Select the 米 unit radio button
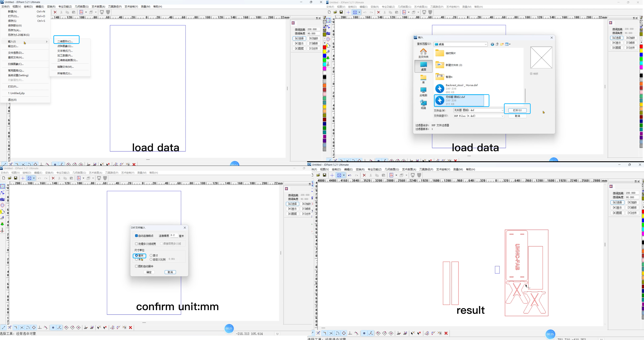This screenshot has width=644, height=340. [137, 260]
